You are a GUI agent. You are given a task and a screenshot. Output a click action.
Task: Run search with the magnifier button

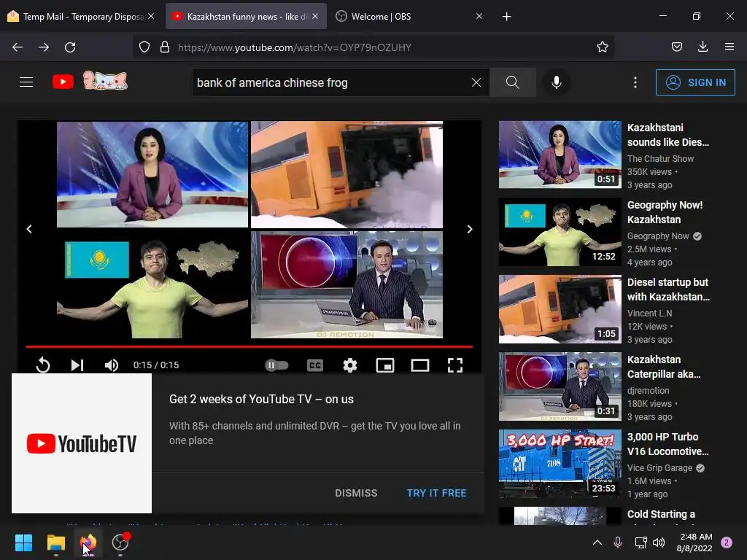tap(513, 82)
